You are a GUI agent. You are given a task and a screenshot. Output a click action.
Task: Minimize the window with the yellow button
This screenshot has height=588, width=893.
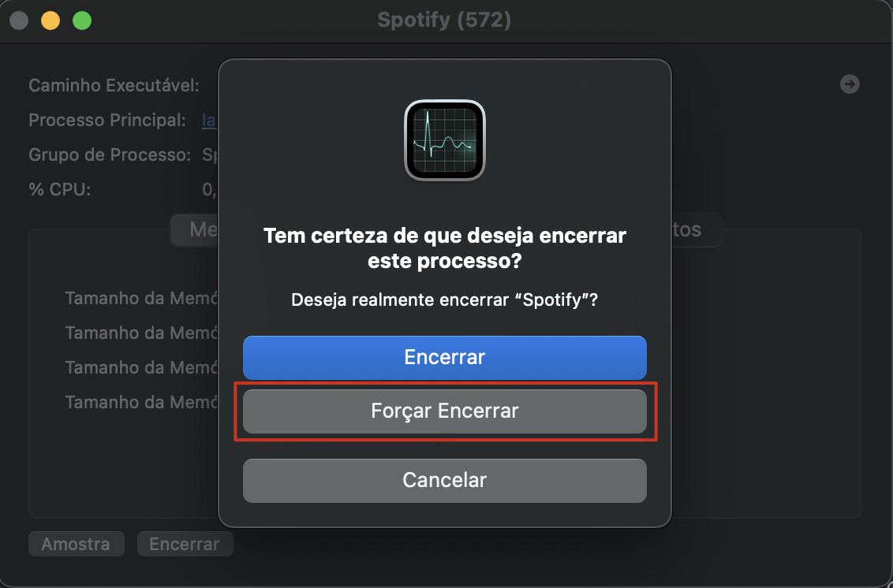click(x=50, y=21)
